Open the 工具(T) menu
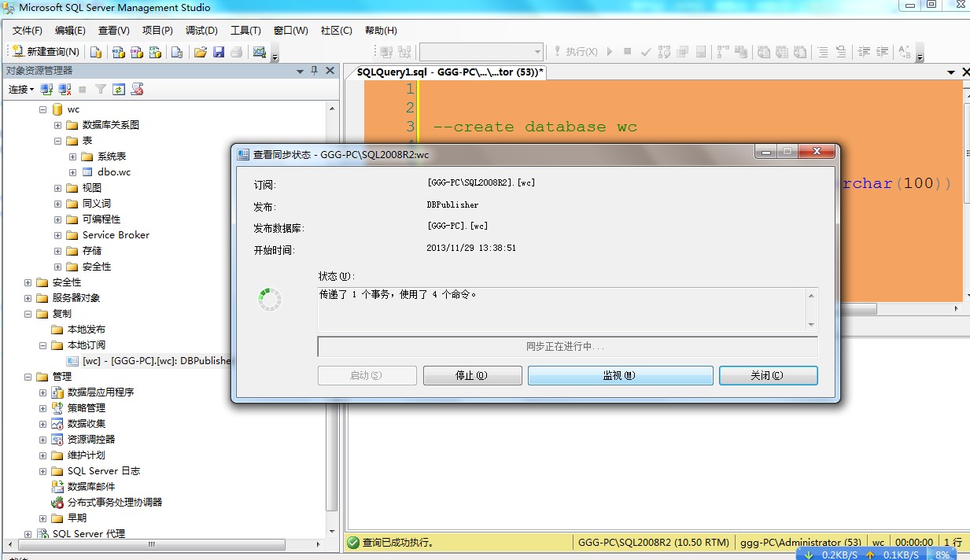 point(245,30)
